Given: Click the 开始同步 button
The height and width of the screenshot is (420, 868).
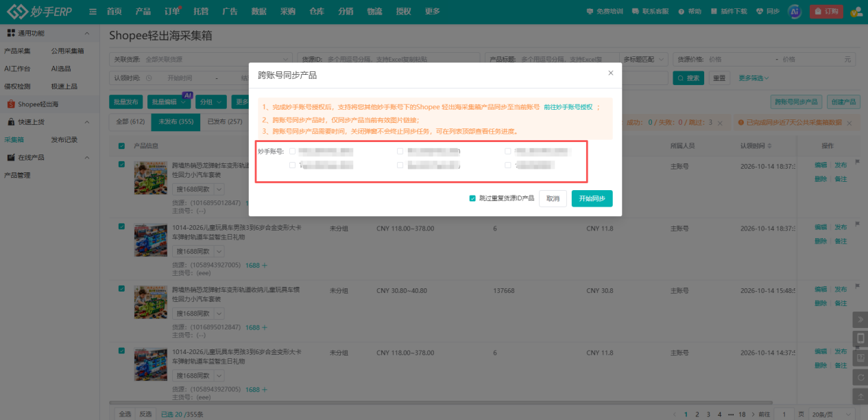Looking at the screenshot, I should point(592,198).
